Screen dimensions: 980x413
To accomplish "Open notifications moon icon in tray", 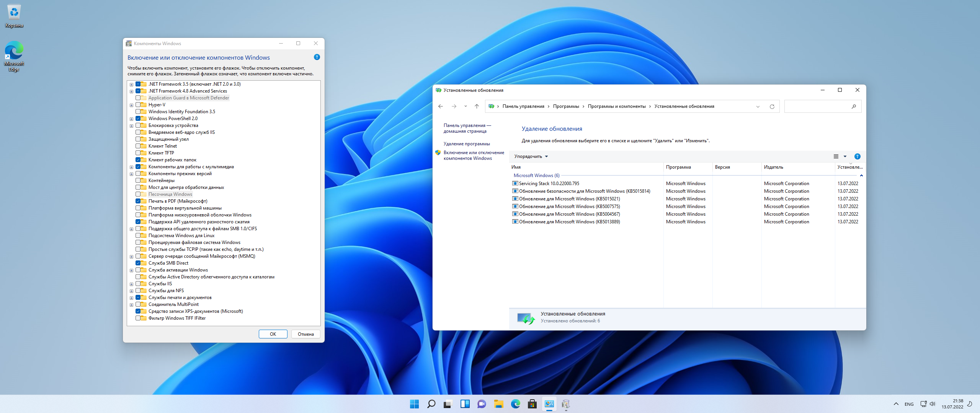I will tap(970, 404).
